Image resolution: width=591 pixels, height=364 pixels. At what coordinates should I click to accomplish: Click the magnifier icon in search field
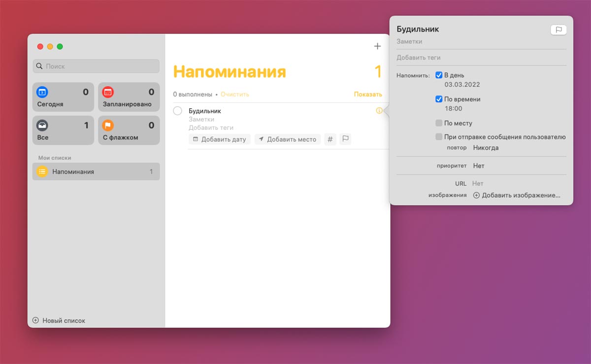tap(40, 66)
